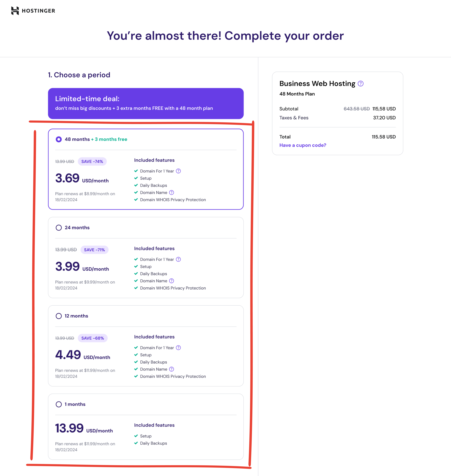Click Domain For 1 Year info icon in 24-month plan
The height and width of the screenshot is (476, 451).
(178, 259)
